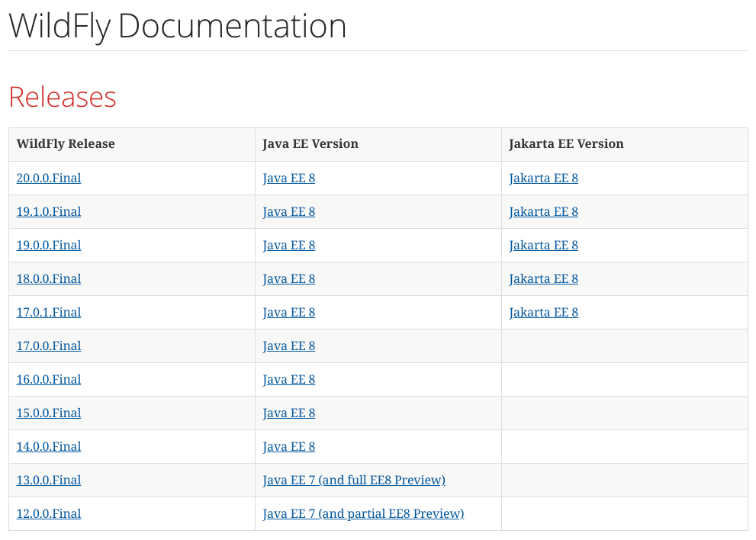Screen dimensions: 756x540
Task: Open Jakarta EE 8 link in 18.0.0.Final row
Action: coord(543,278)
